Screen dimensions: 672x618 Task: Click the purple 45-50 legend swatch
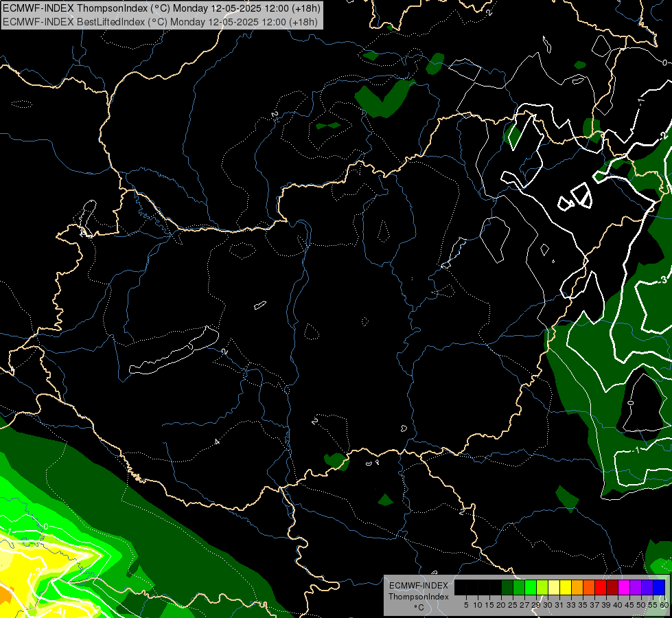coord(636,587)
